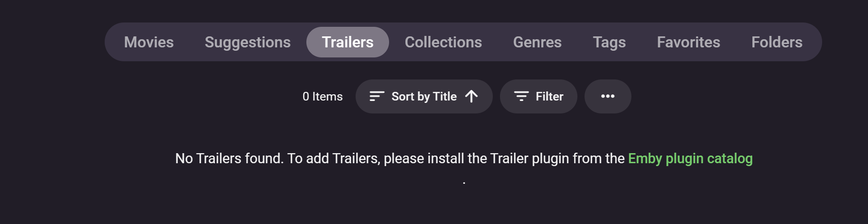
Task: Click the sort lines icon
Action: [x=377, y=97]
